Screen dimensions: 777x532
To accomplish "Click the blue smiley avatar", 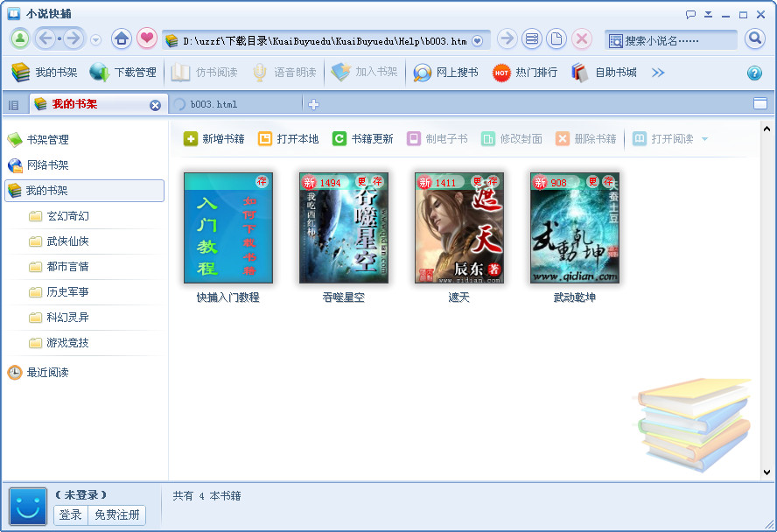I will pyautogui.click(x=28, y=507).
